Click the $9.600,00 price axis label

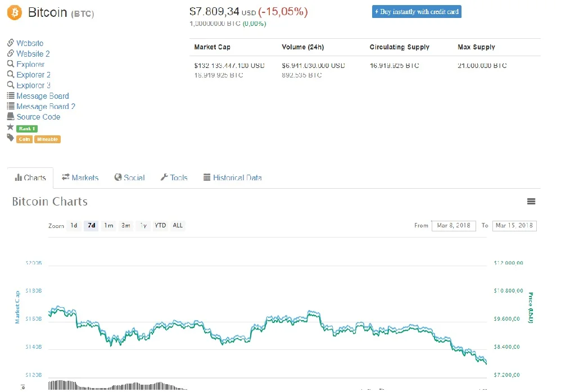click(506, 319)
